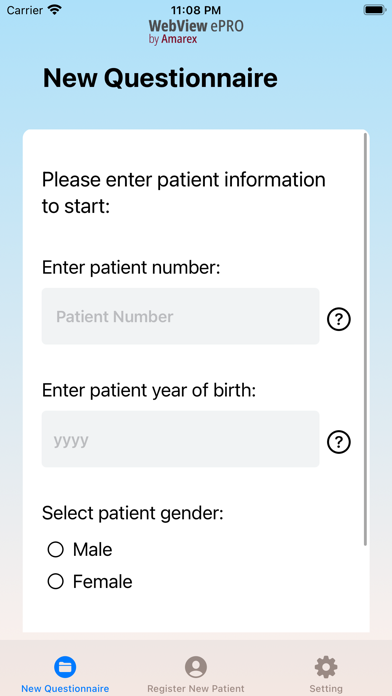The height and width of the screenshot is (696, 392).
Task: Select the Male radio button
Action: tap(55, 550)
